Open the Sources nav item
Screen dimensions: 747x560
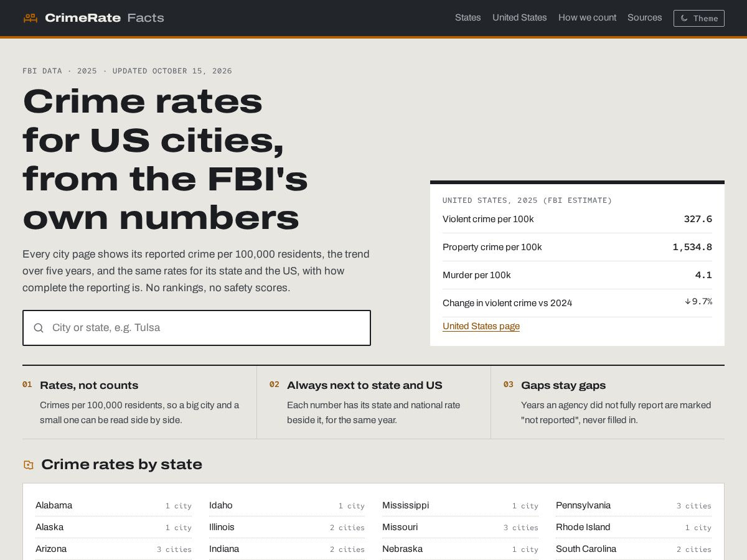pyautogui.click(x=645, y=17)
